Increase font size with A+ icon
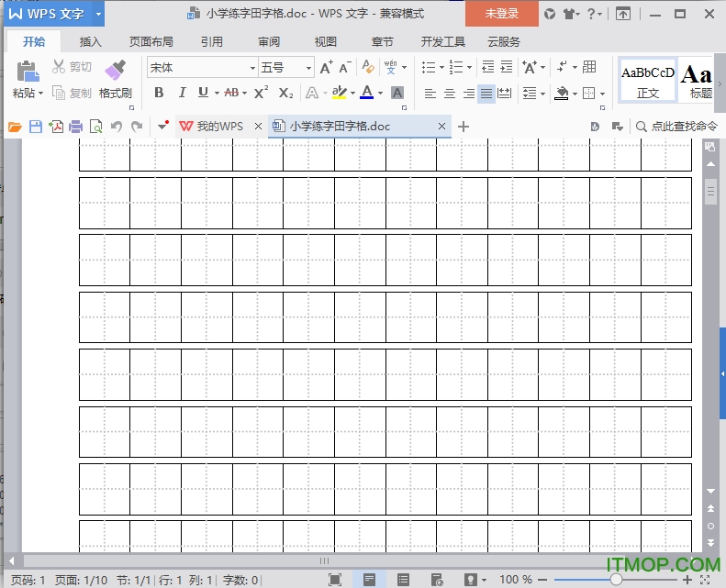The height and width of the screenshot is (588, 726). tap(327, 68)
